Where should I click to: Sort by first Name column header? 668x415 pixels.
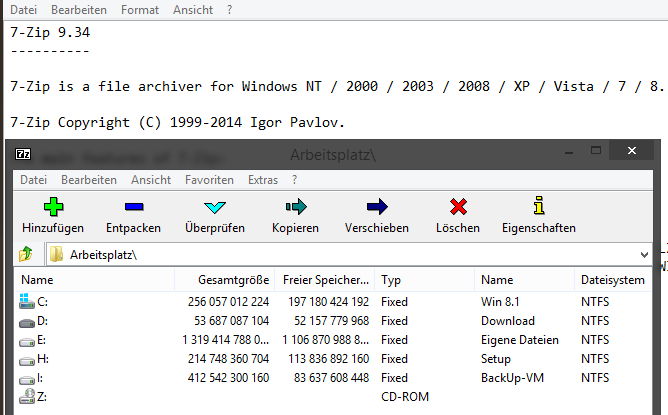point(94,280)
